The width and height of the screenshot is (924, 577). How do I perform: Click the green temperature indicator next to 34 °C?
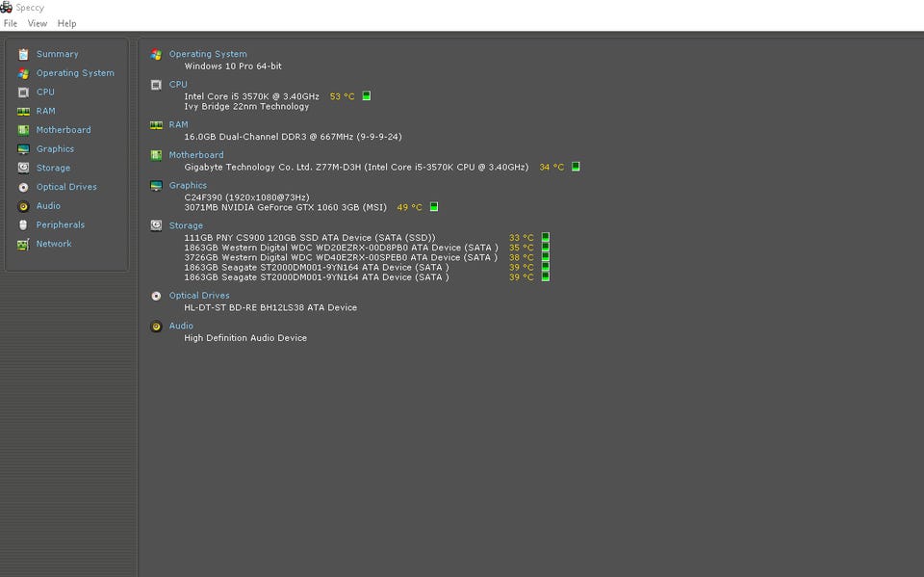coord(576,167)
